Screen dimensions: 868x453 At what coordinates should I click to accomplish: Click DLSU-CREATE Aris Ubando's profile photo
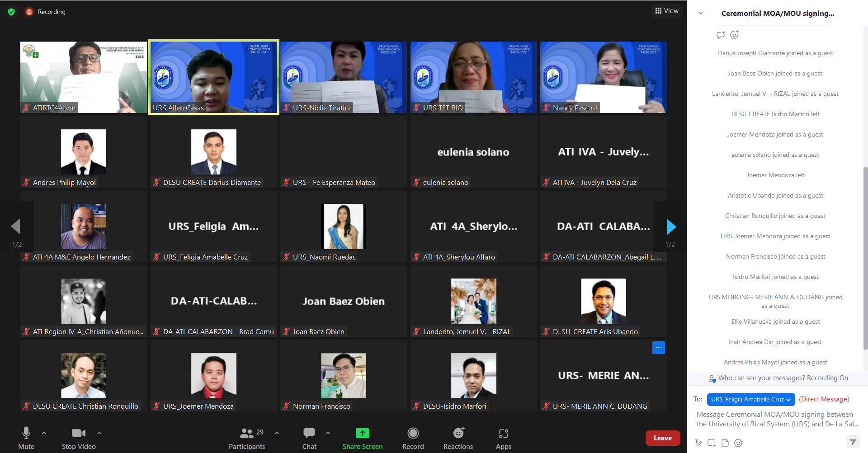click(604, 301)
